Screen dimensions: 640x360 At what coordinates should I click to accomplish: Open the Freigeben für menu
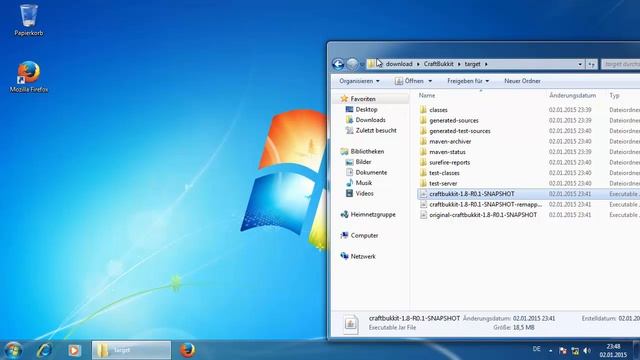468,81
